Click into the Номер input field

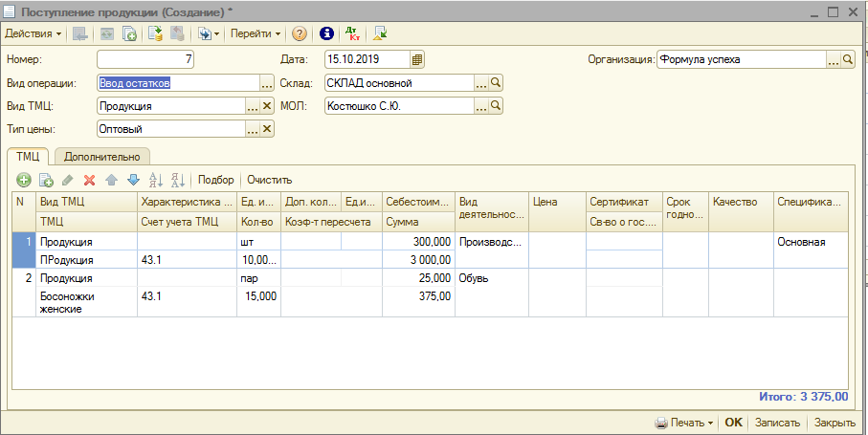click(x=145, y=59)
